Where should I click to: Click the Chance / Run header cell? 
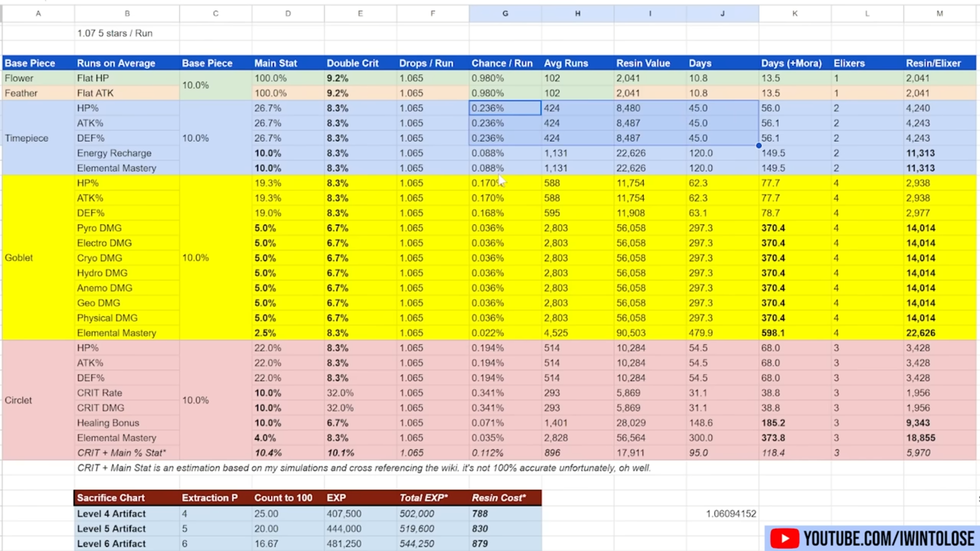502,63
